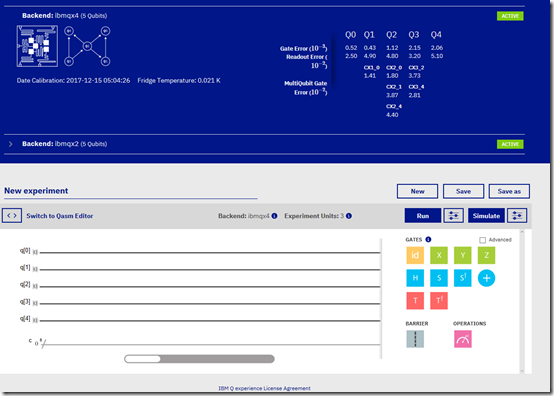This screenshot has height=396, width=554.
Task: Open the ibmqx4 chip image
Action: (37, 46)
